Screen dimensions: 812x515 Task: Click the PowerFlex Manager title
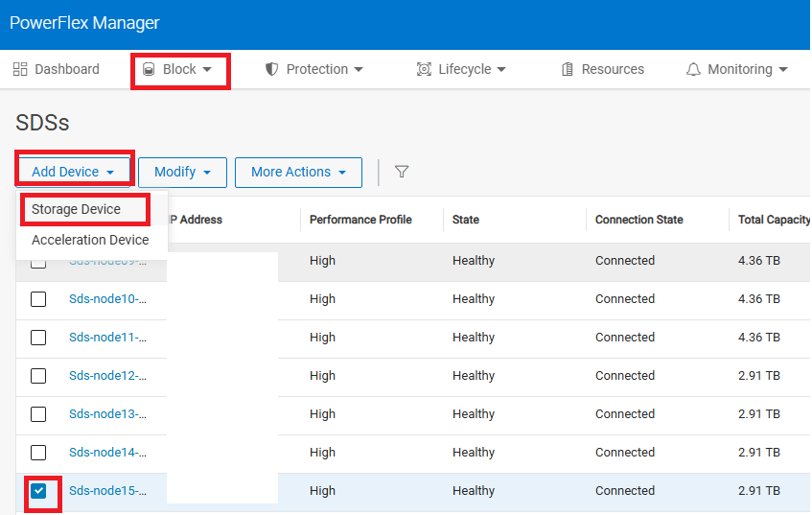coord(84,23)
